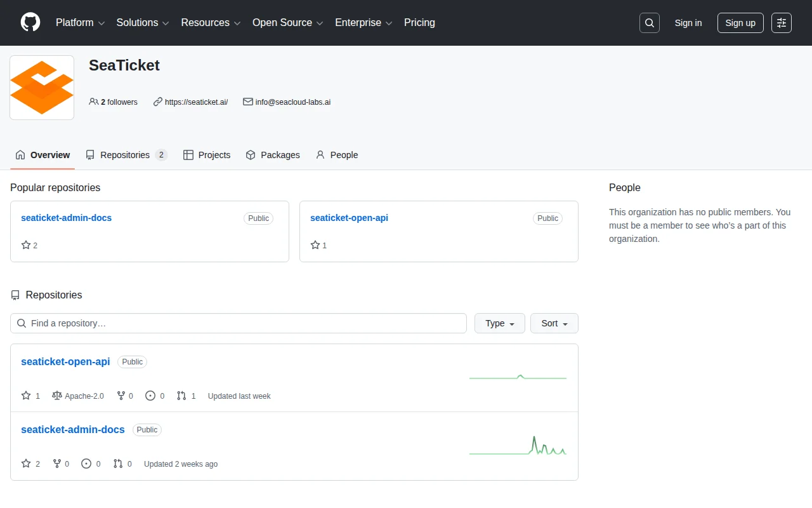Switch to the Projects tab
This screenshot has width=812, height=508.
[207, 155]
